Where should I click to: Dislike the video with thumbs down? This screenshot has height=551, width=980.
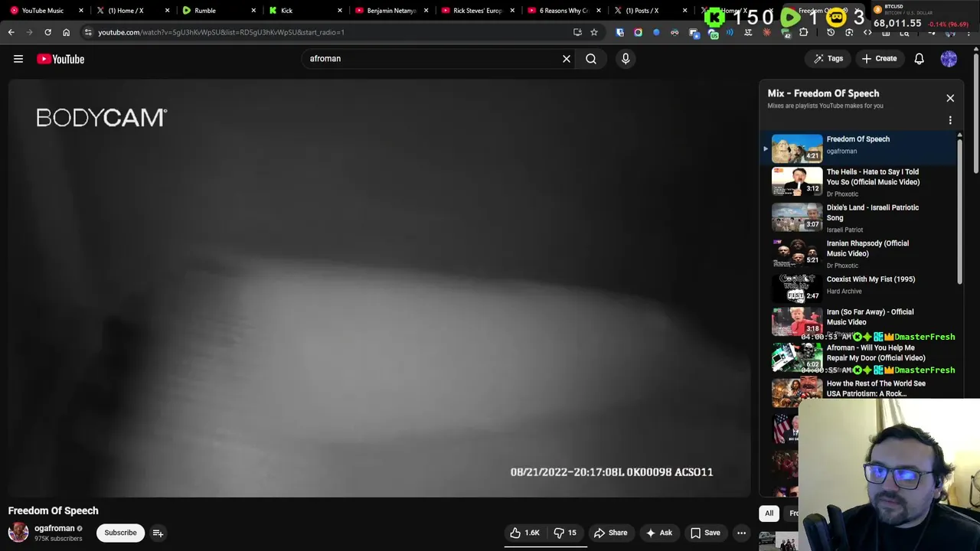(x=565, y=533)
